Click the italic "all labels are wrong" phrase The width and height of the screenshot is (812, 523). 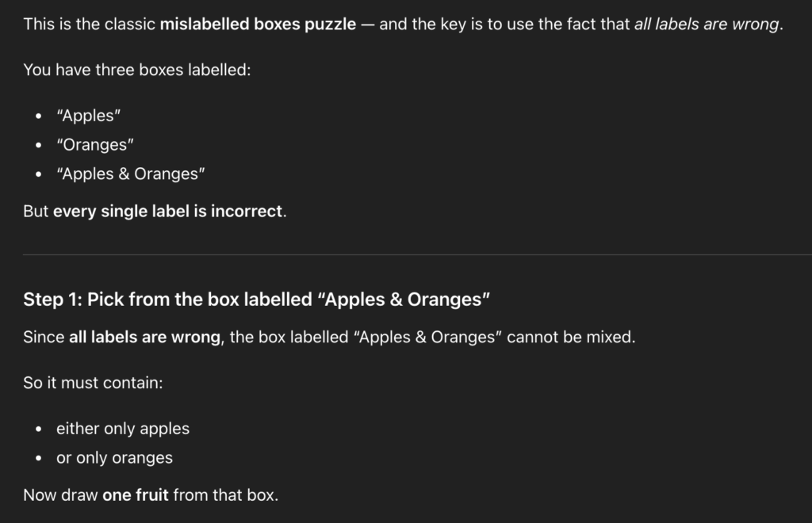coord(707,24)
